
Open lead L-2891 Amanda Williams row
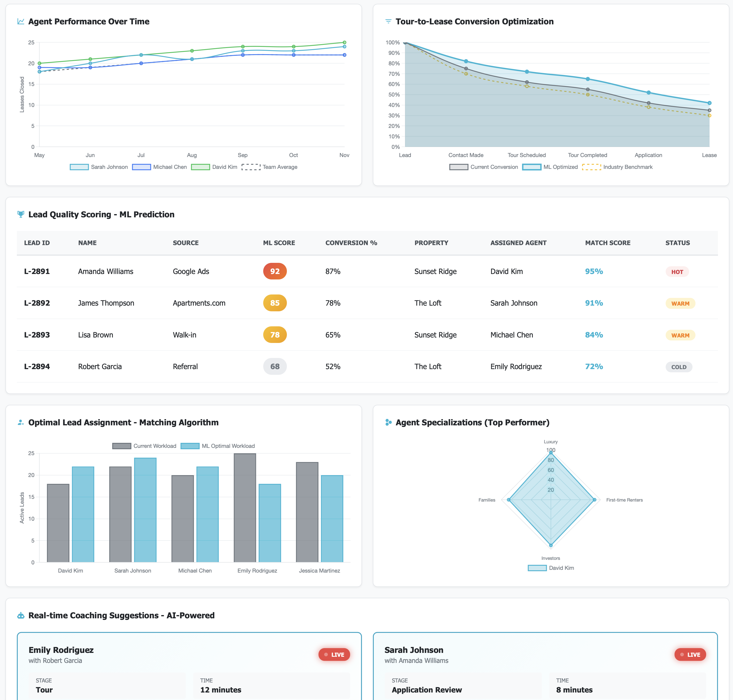106,271
